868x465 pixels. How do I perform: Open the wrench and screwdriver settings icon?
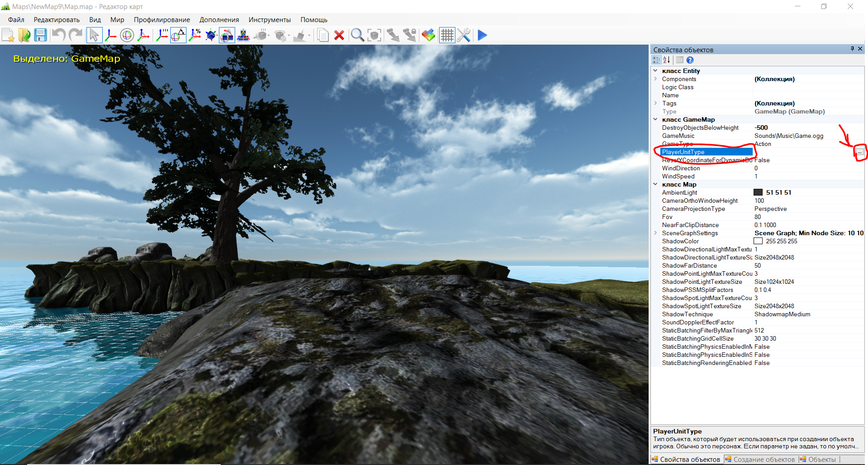click(464, 35)
